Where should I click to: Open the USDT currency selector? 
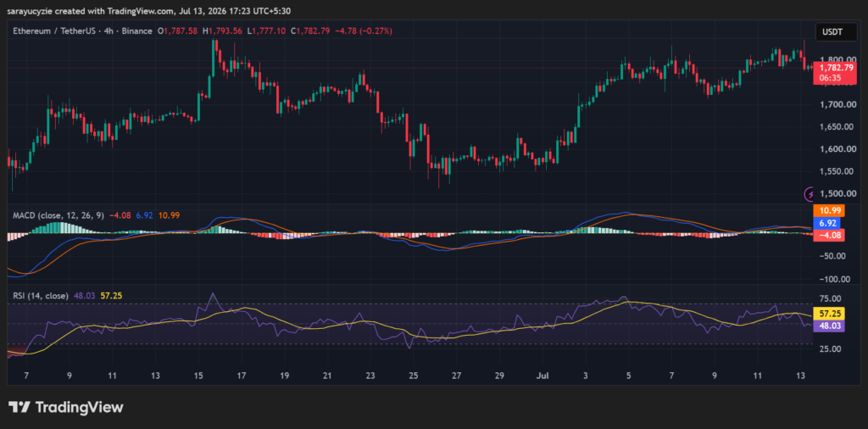(x=835, y=32)
